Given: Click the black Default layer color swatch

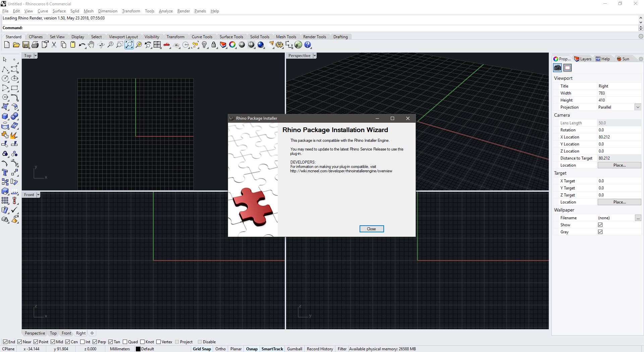Looking at the screenshot, I should [x=138, y=349].
